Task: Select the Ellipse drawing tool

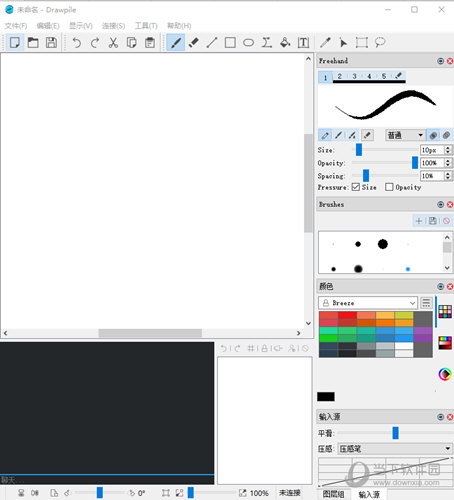Action: pyautogui.click(x=248, y=43)
